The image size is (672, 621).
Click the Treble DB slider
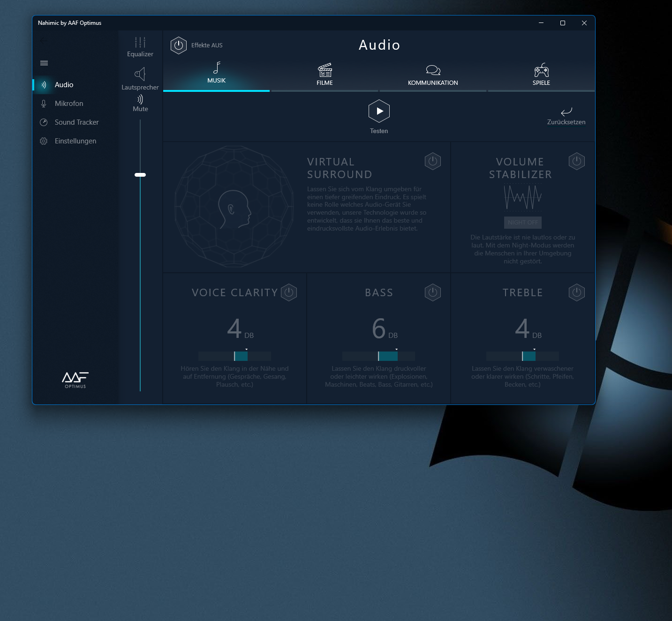point(522,356)
